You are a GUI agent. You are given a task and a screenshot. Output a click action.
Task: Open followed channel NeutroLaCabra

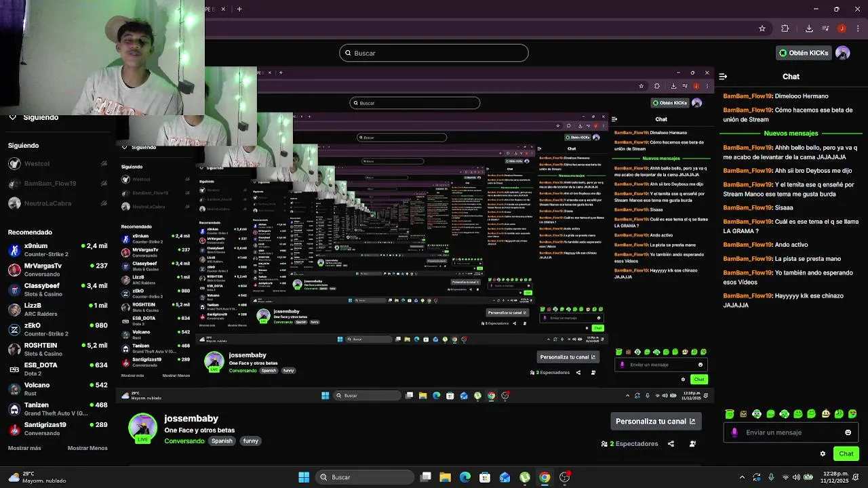(x=58, y=203)
